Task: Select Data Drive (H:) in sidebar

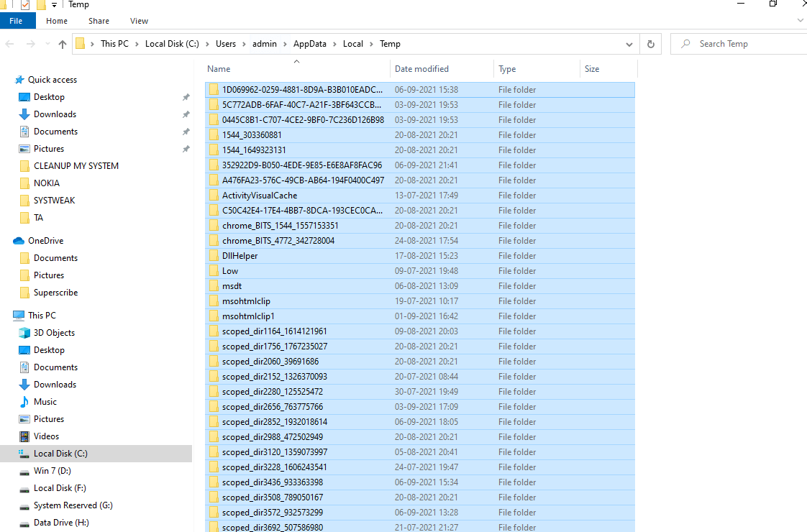Action: pos(60,523)
